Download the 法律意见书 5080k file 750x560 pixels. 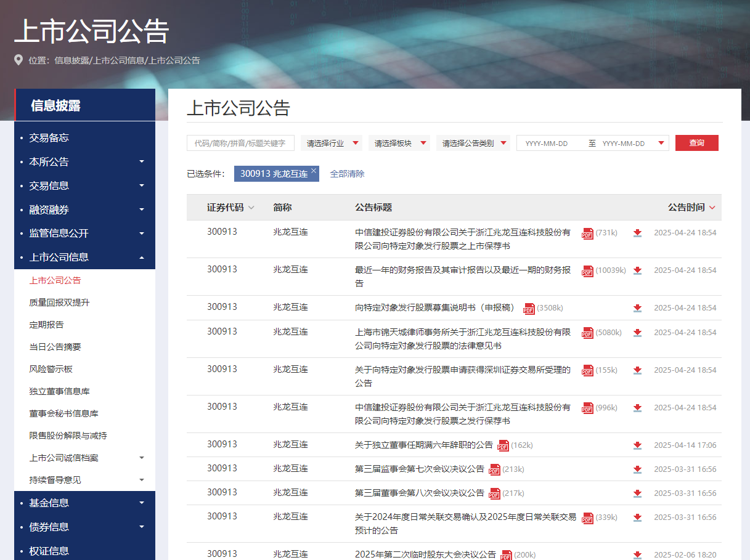pyautogui.click(x=637, y=333)
